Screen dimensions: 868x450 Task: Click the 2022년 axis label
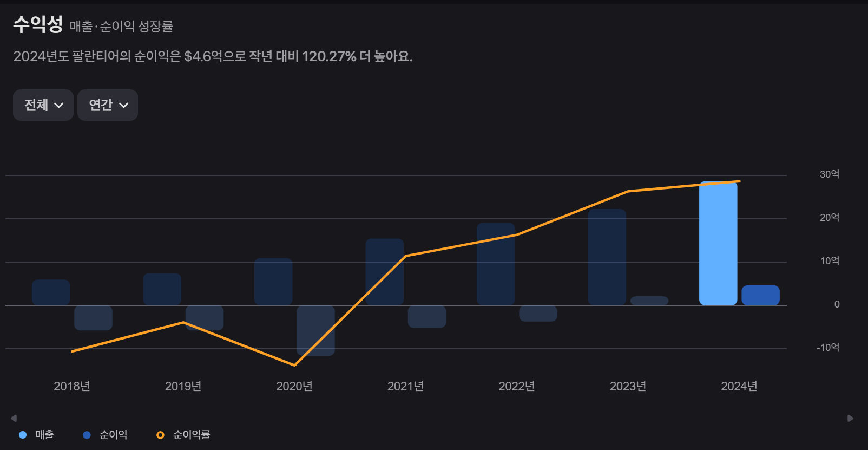pos(517,386)
